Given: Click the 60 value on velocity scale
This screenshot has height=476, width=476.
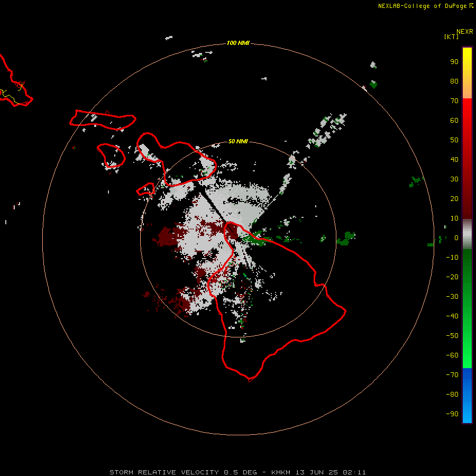Looking at the screenshot, I should pos(454,120).
